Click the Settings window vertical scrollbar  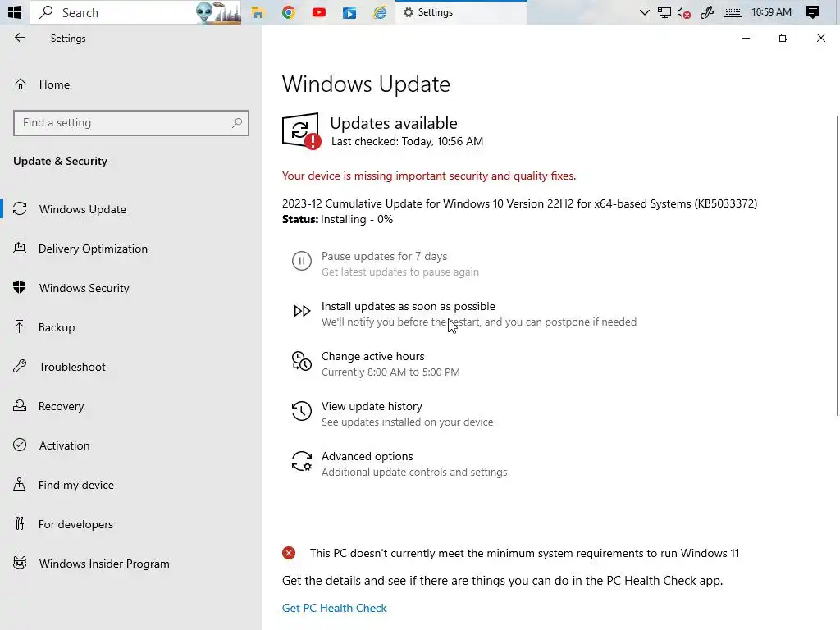(x=838, y=265)
